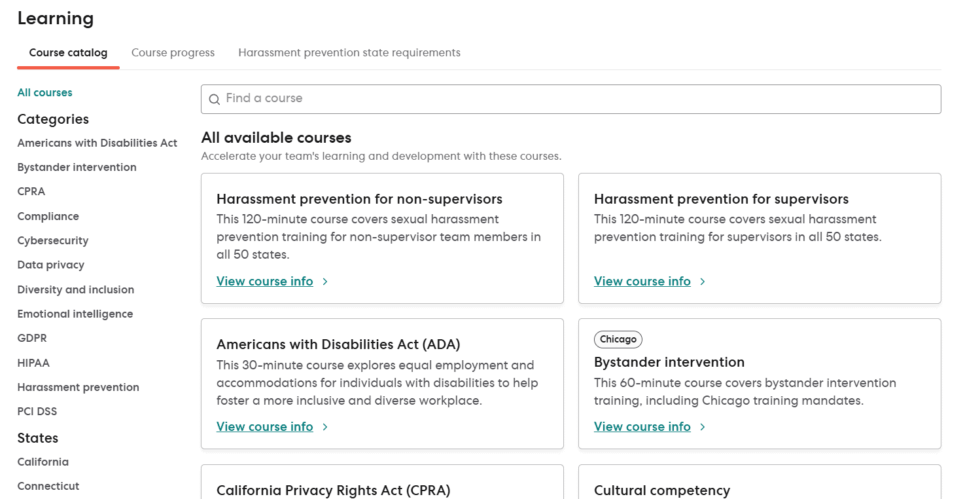View course info for Americans with Disabilities Act

[264, 427]
